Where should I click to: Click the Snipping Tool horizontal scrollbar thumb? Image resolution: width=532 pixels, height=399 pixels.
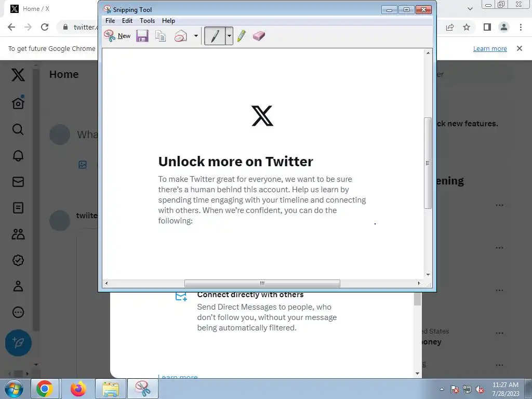(262, 283)
